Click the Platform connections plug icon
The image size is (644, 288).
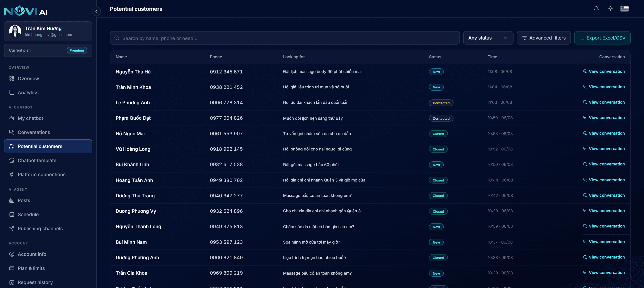(x=12, y=174)
